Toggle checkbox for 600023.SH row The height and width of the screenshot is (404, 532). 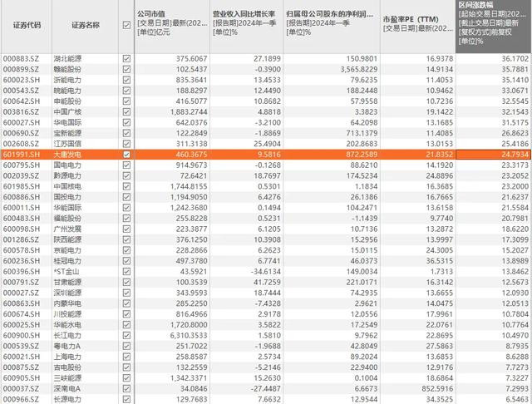(126, 80)
